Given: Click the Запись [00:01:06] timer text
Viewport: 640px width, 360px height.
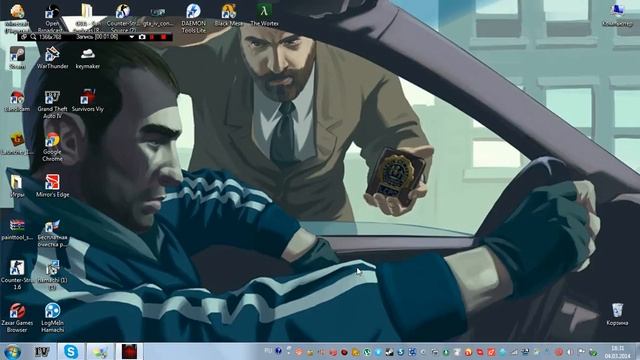Looking at the screenshot, I should click(97, 37).
